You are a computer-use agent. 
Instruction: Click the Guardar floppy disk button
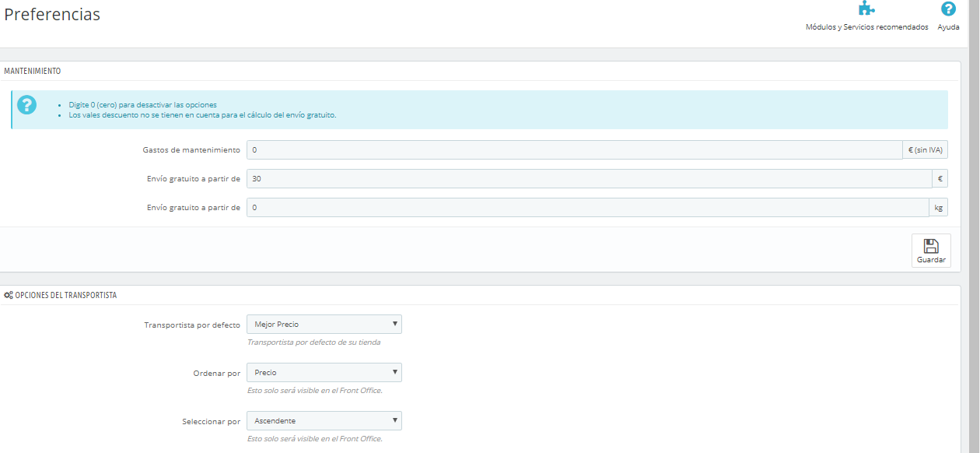(931, 251)
